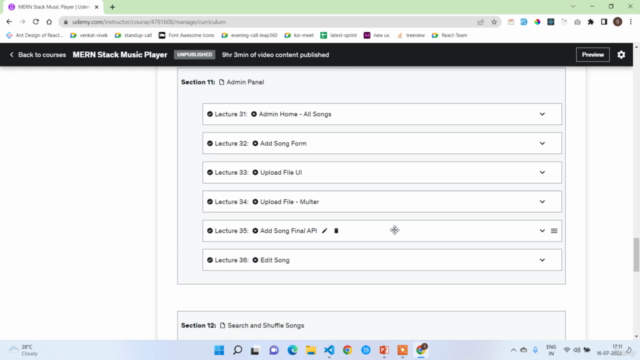Click Section 12: Search and Shuffle Songs title
Image resolution: width=640 pixels, height=360 pixels.
[x=242, y=325]
